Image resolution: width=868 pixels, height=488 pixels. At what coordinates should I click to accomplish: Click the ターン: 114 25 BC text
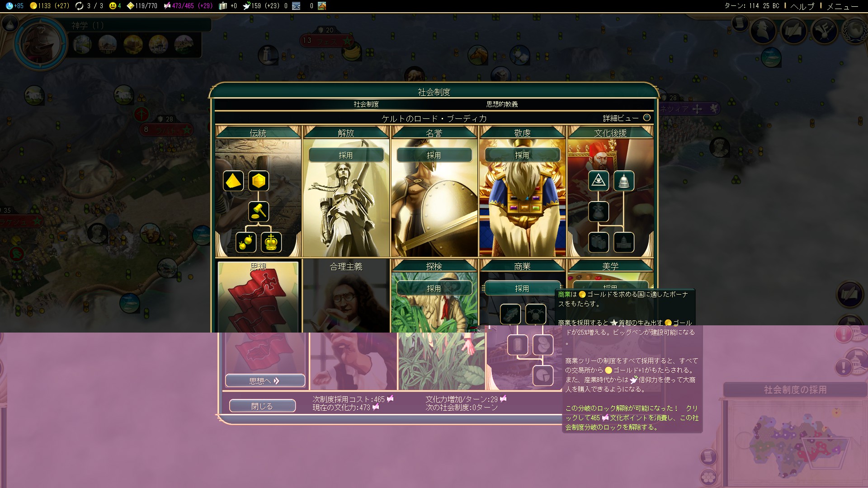pos(751,6)
